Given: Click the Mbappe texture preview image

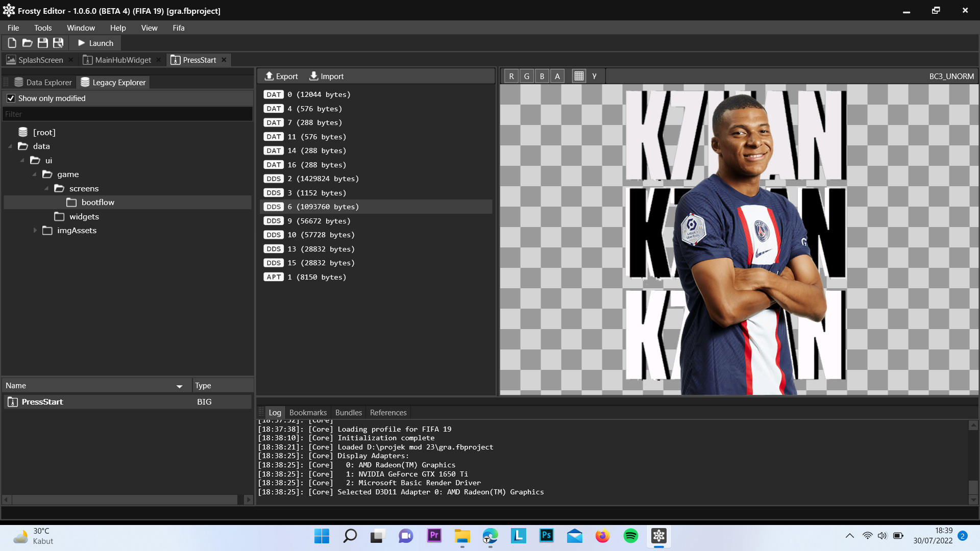Looking at the screenshot, I should [x=739, y=240].
